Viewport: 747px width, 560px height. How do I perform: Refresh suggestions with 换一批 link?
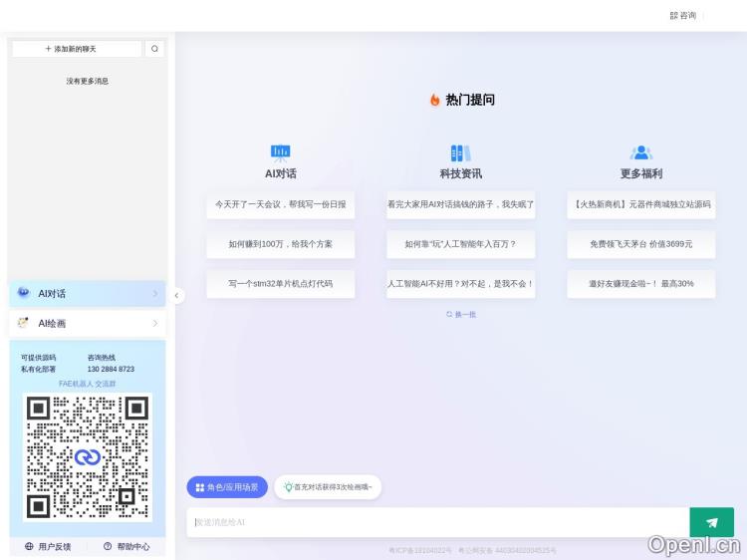tap(461, 314)
